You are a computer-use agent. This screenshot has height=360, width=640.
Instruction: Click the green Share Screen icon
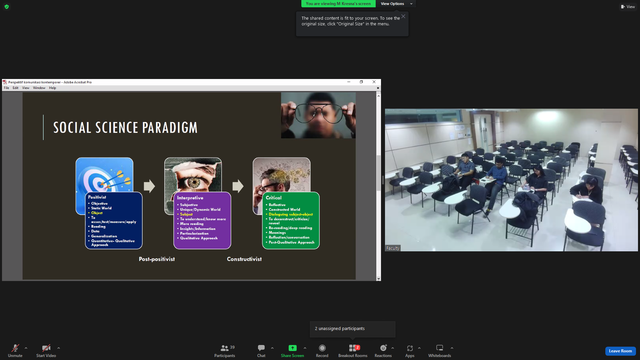pos(292,348)
